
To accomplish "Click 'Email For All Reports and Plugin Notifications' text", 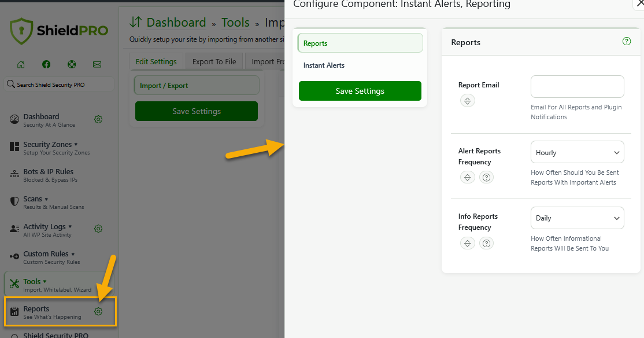I will [576, 112].
